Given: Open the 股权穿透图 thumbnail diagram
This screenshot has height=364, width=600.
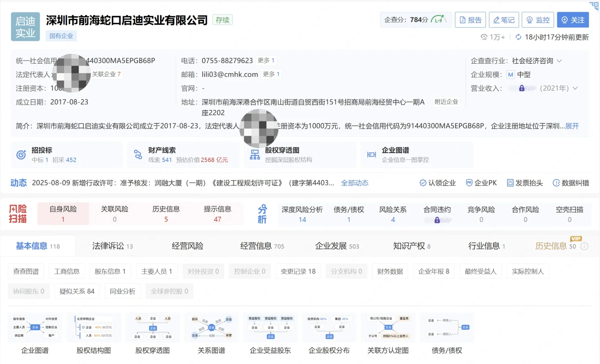Looking at the screenshot, I should pyautogui.click(x=153, y=328).
